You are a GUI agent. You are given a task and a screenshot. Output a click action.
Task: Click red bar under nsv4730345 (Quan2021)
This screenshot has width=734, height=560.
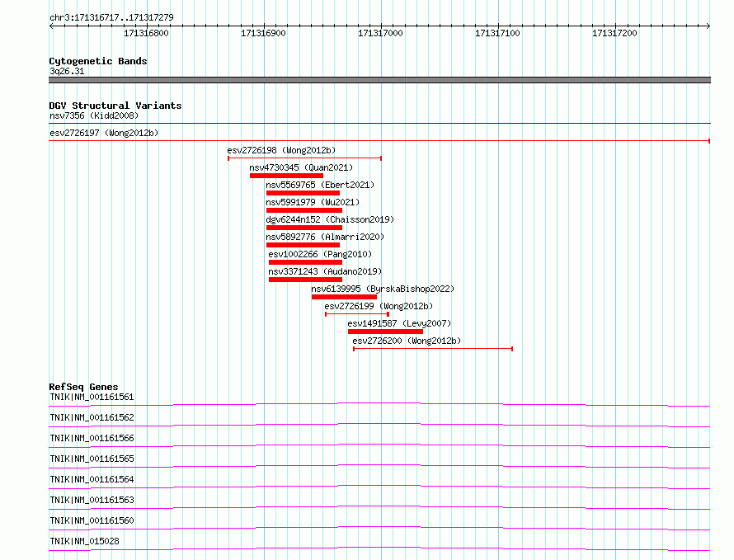pos(286,176)
